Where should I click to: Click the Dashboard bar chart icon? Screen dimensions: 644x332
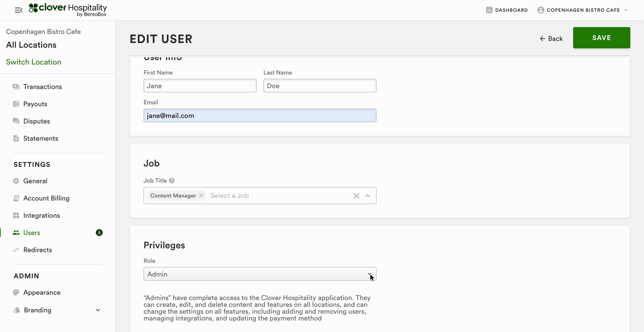489,10
